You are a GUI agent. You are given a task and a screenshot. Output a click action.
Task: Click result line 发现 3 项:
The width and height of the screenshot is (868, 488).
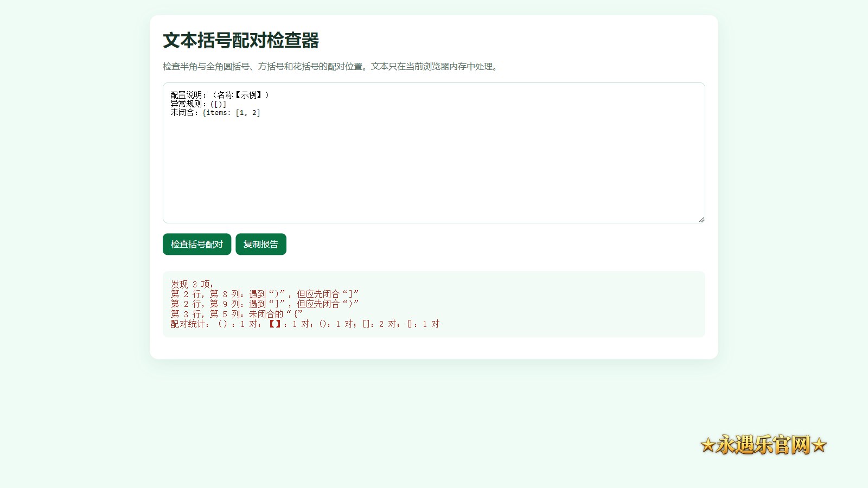click(x=193, y=284)
